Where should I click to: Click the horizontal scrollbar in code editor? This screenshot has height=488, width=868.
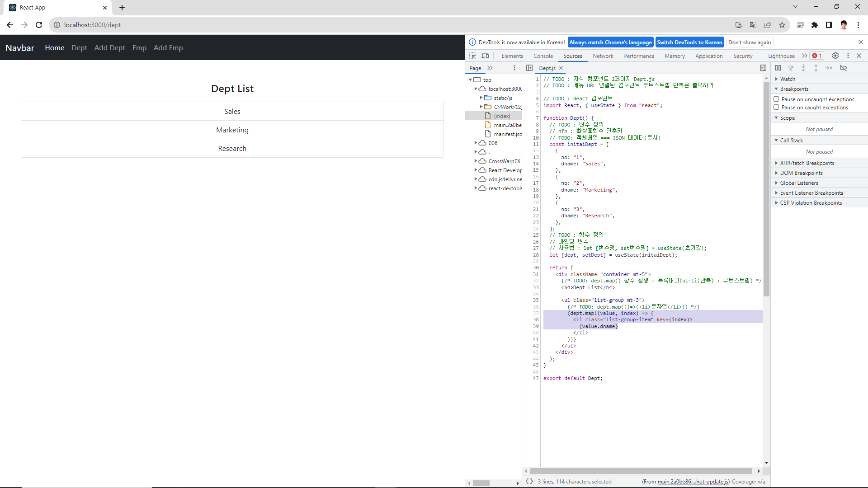click(641, 471)
